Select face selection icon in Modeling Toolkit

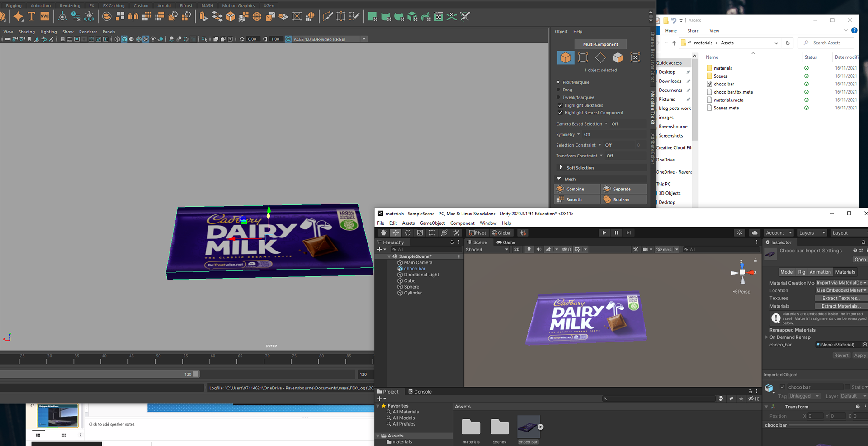tap(618, 57)
